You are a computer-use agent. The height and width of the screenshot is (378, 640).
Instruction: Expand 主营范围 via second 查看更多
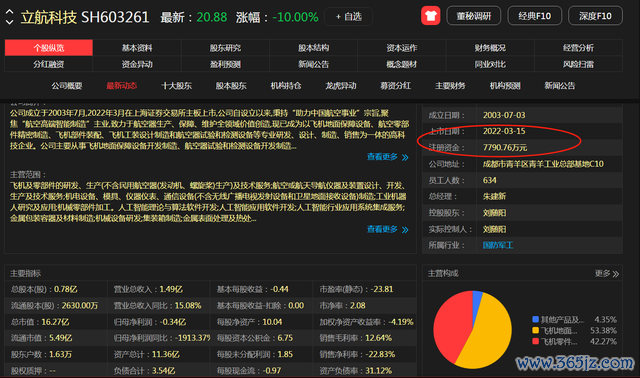[387, 229]
